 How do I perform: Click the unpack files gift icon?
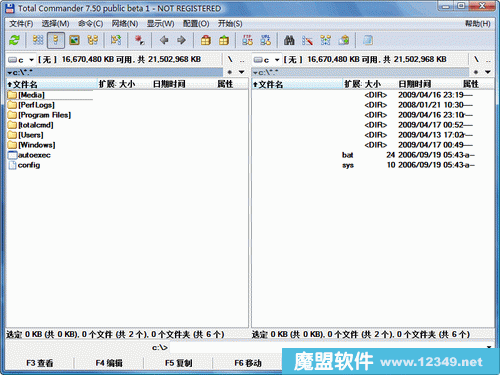pyautogui.click(x=224, y=40)
